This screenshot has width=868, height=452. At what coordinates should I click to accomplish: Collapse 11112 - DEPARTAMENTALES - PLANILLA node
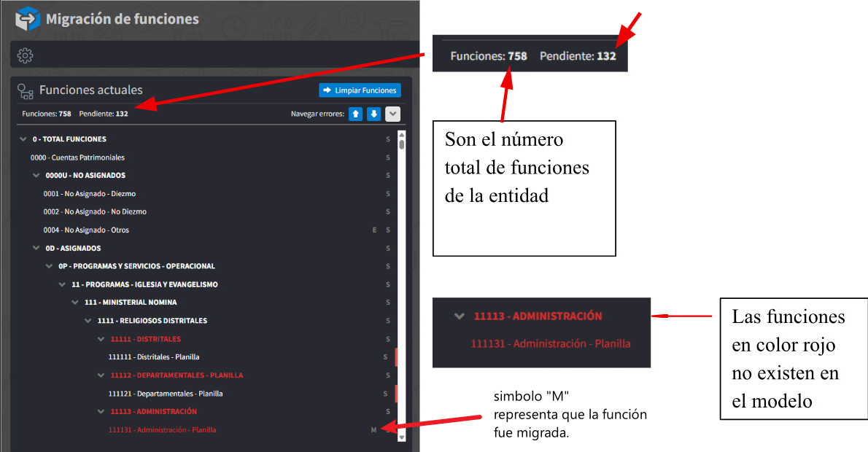pyautogui.click(x=101, y=375)
